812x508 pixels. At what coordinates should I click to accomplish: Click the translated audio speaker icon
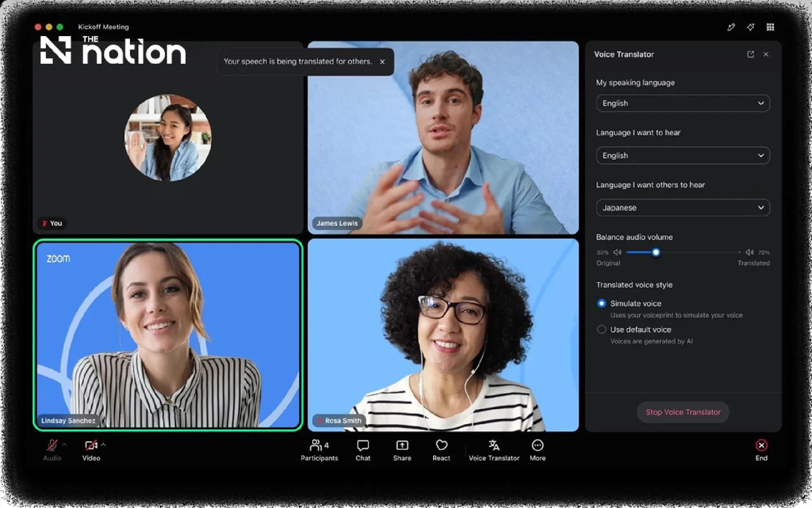[x=749, y=252]
